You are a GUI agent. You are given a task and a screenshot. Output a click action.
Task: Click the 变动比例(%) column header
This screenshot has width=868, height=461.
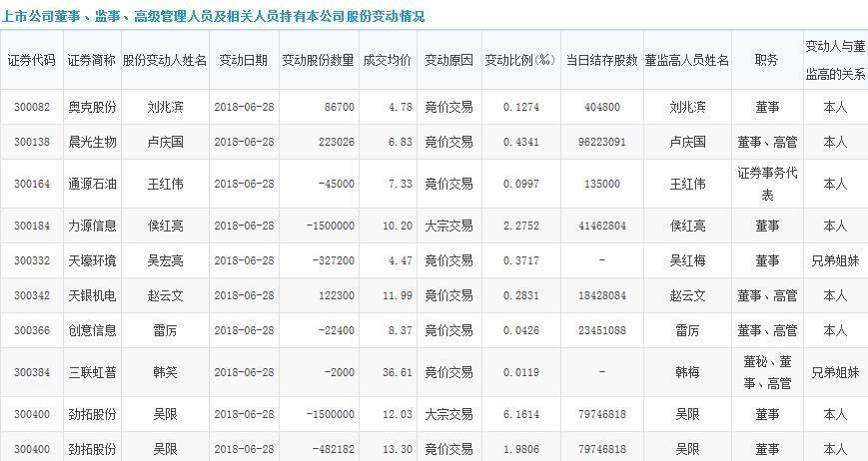(520, 60)
